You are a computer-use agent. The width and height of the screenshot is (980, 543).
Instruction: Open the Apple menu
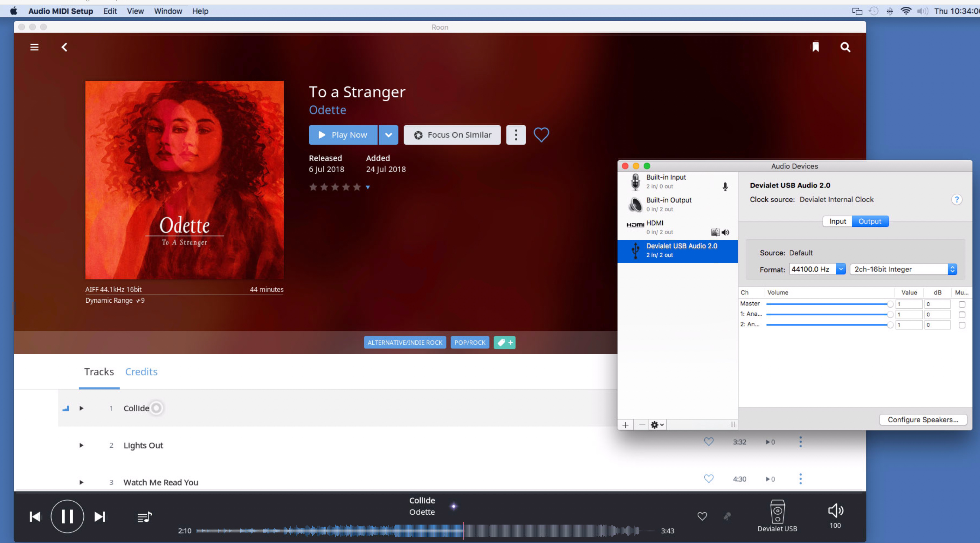click(14, 11)
